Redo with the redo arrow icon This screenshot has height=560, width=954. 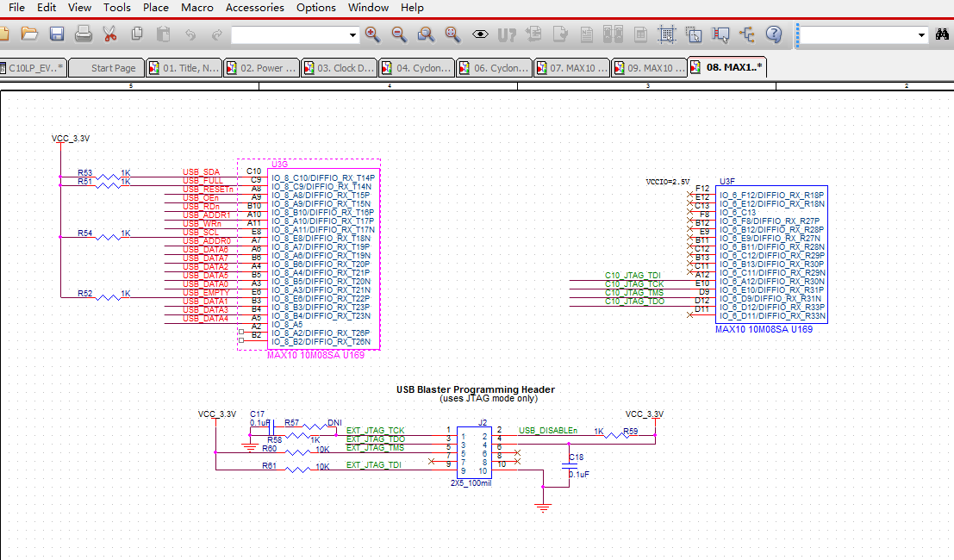pos(216,34)
